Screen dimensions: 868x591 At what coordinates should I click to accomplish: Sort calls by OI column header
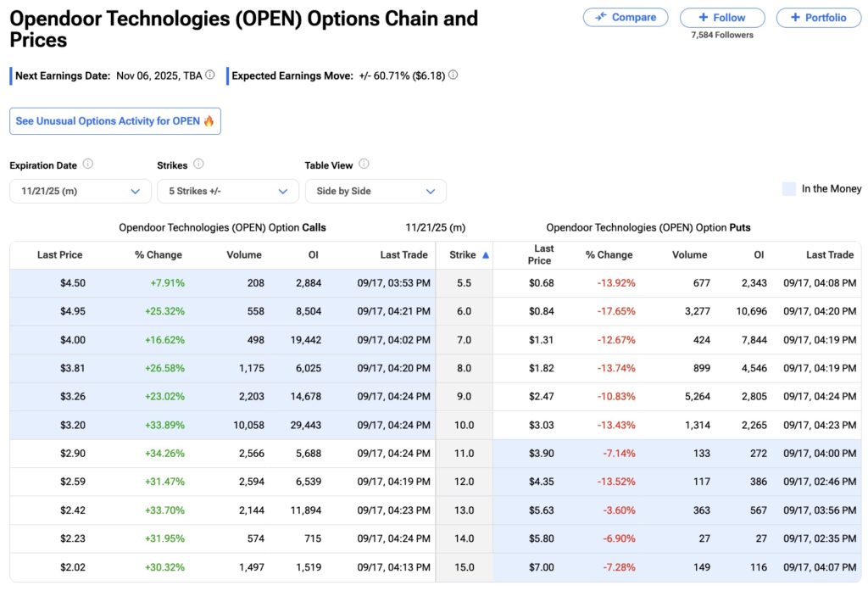pyautogui.click(x=314, y=254)
